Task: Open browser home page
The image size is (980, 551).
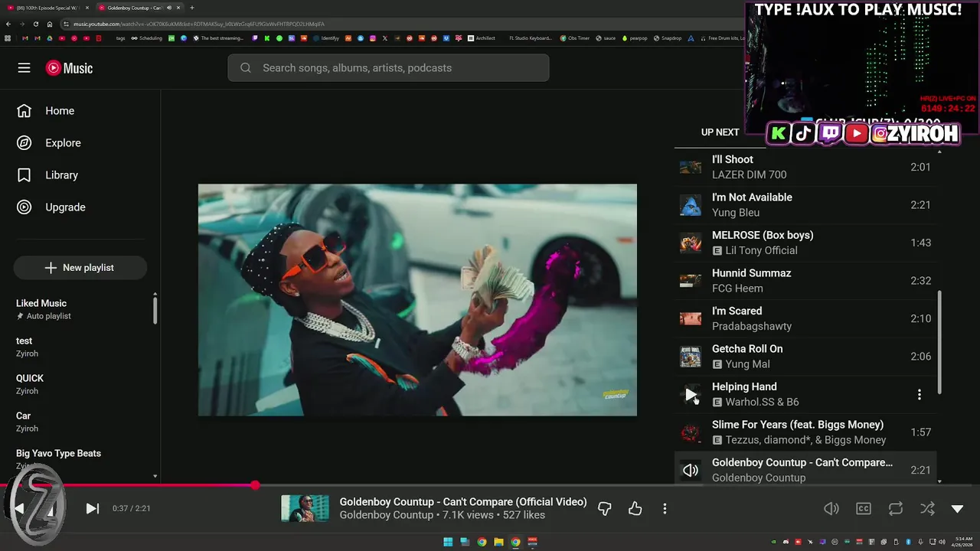Action: click(50, 24)
